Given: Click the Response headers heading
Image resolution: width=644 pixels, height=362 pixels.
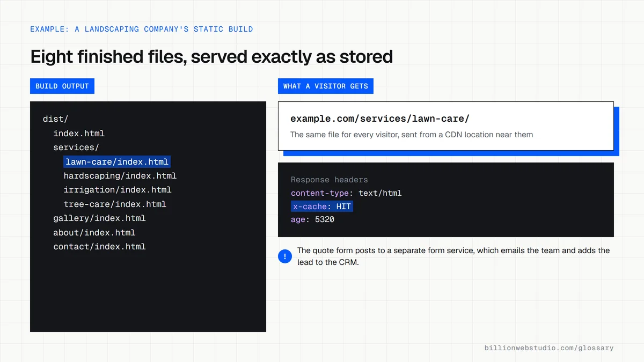Looking at the screenshot, I should coord(330,180).
